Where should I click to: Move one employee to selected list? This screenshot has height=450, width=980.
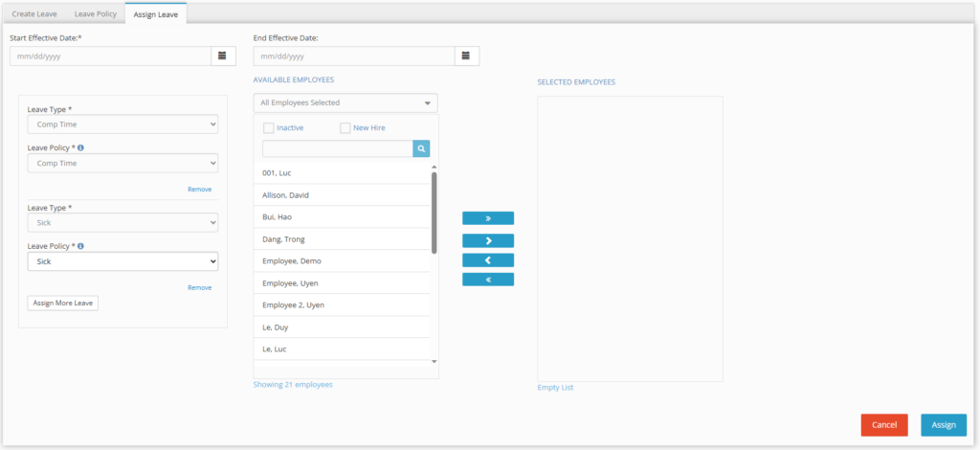point(488,240)
